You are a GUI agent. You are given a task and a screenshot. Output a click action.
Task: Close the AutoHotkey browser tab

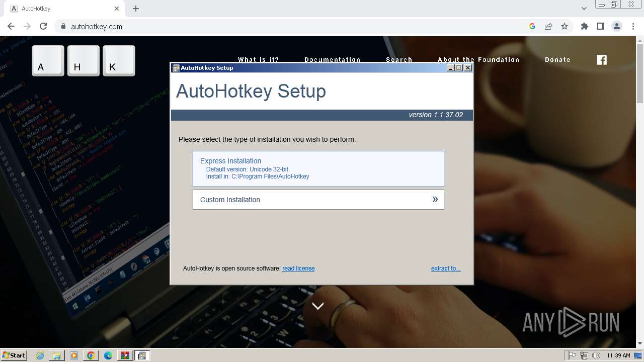pos(117,9)
